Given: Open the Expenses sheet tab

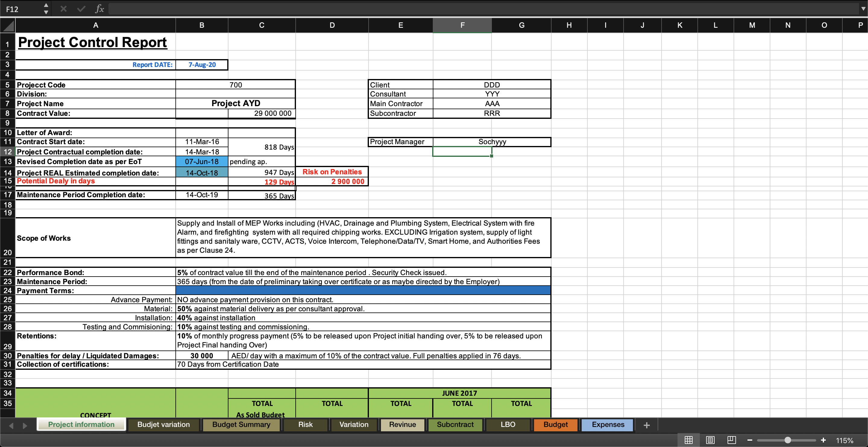Looking at the screenshot, I should 608,424.
